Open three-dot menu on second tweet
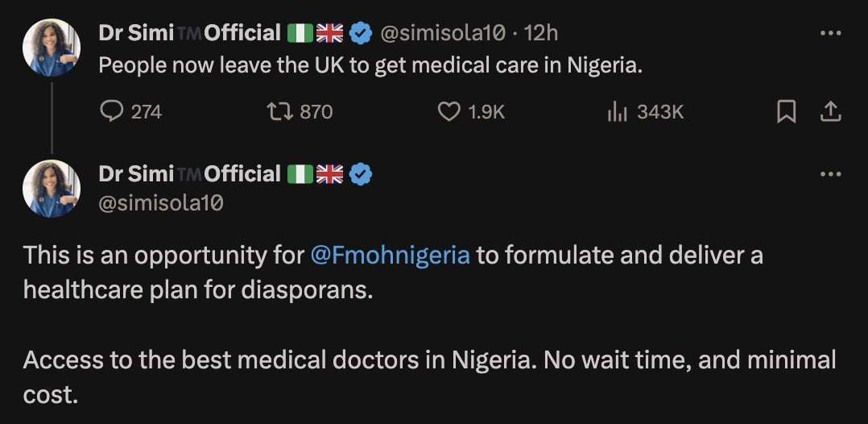 click(830, 173)
